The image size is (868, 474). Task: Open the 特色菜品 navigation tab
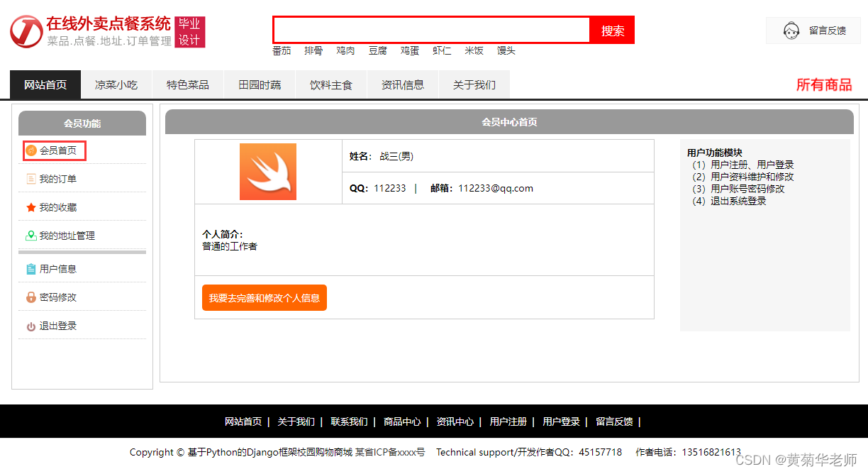click(188, 84)
